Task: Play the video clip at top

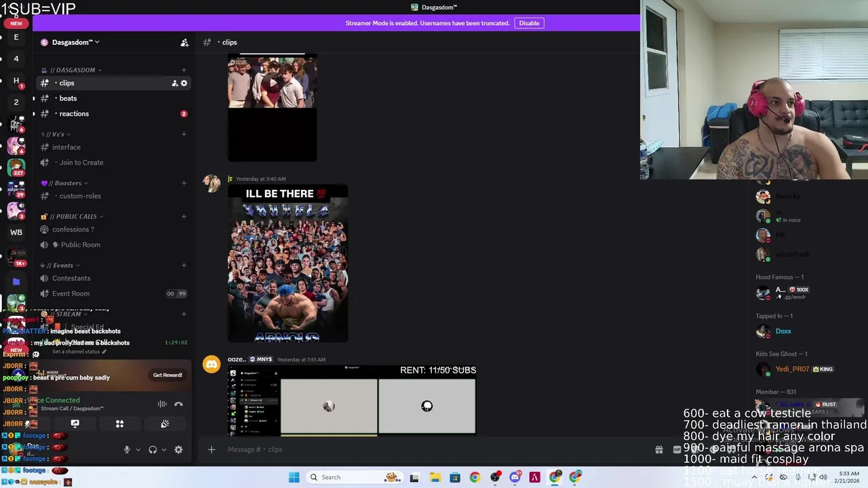Action: [272, 83]
